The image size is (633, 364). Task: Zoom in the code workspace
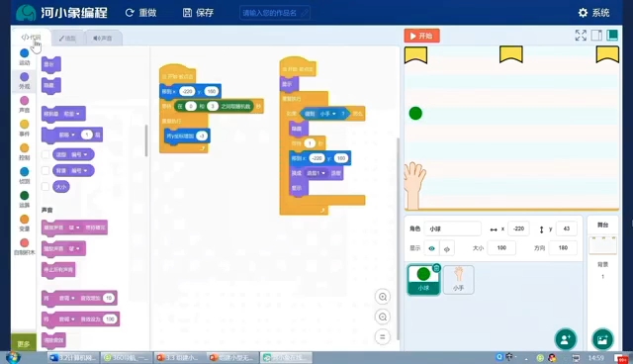(x=383, y=297)
